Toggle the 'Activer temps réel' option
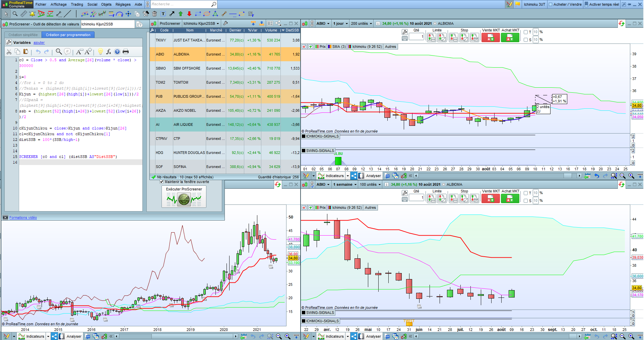The image size is (644, 340). point(601,4)
